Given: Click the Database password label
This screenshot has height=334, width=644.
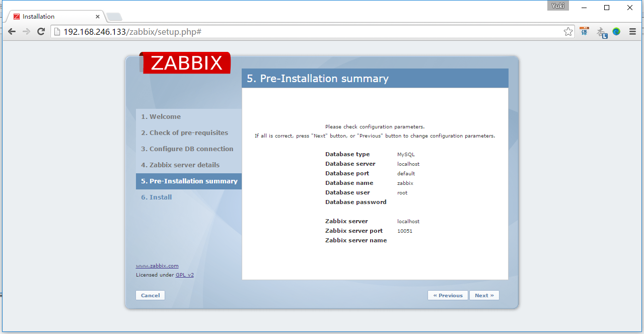Looking at the screenshot, I should point(356,202).
